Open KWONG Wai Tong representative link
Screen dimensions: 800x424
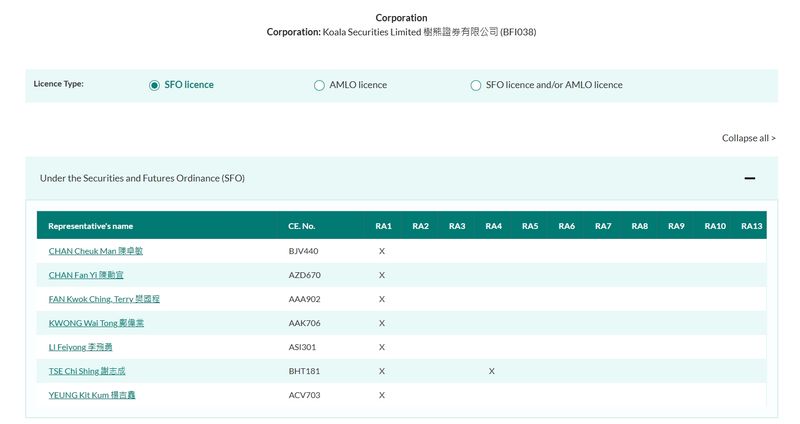(96, 323)
